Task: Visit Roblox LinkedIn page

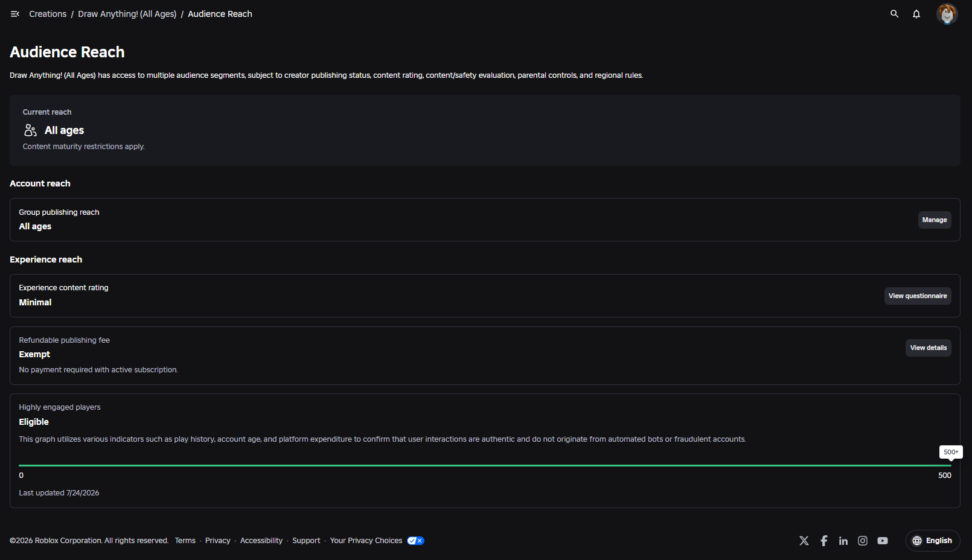Action: click(843, 541)
